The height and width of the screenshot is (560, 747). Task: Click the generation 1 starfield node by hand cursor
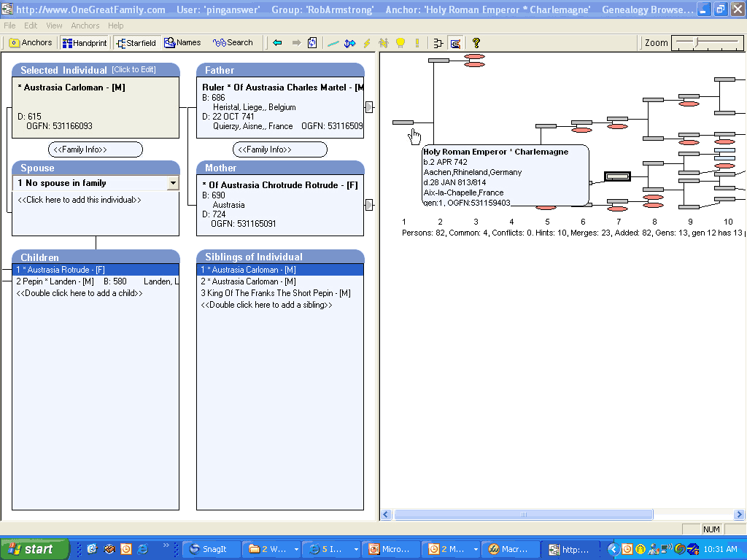(403, 122)
